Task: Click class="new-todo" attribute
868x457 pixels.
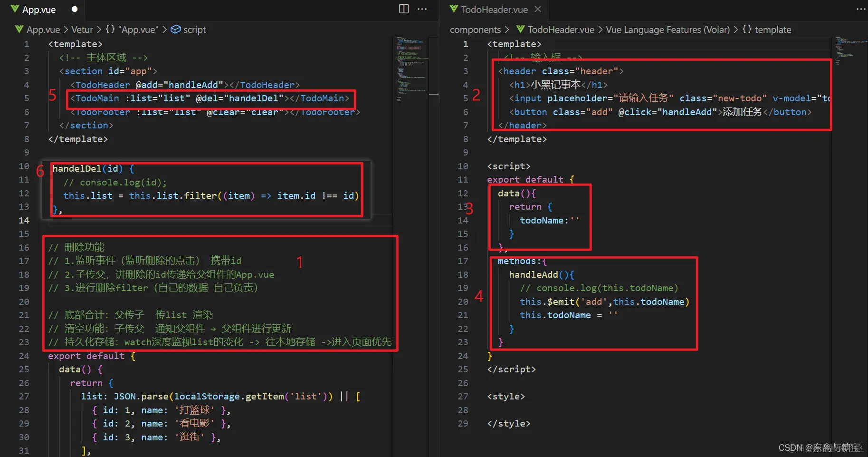Action: click(x=723, y=98)
